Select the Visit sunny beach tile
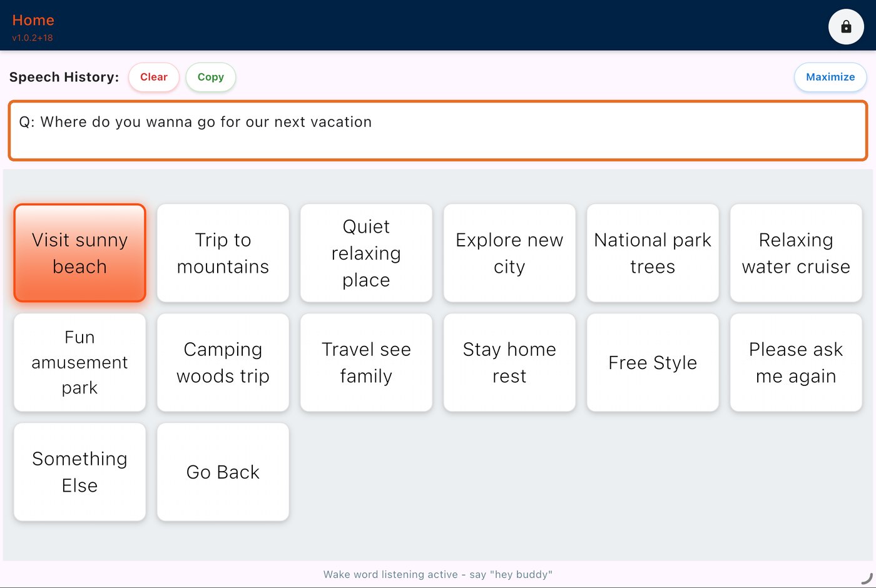 80,253
